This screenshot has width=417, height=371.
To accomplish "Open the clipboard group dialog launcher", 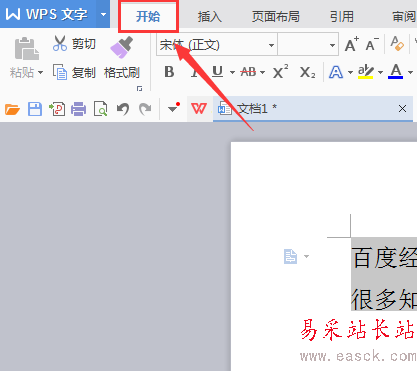I will click(139, 88).
